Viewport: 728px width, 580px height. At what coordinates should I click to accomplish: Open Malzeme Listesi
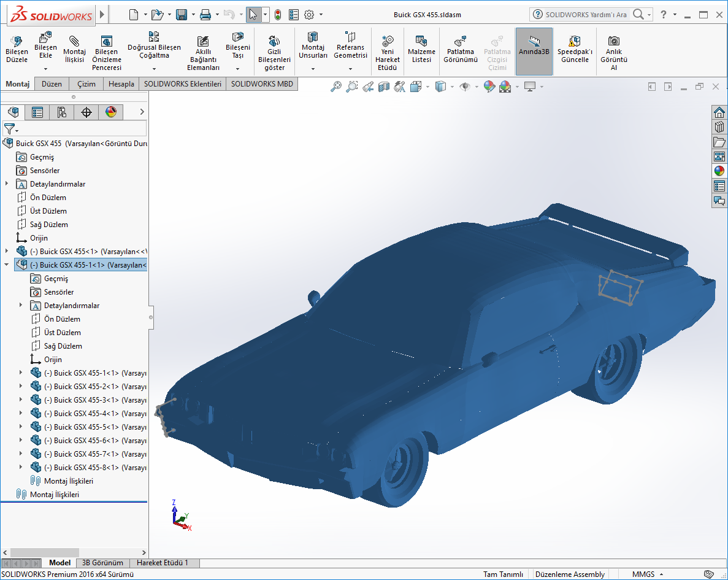(421, 49)
